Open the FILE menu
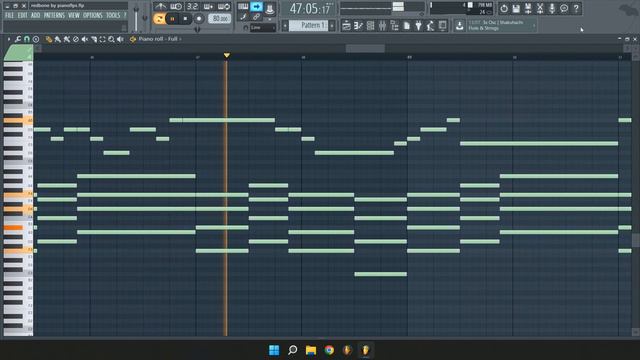Image resolution: width=640 pixels, height=360 pixels. (x=9, y=15)
